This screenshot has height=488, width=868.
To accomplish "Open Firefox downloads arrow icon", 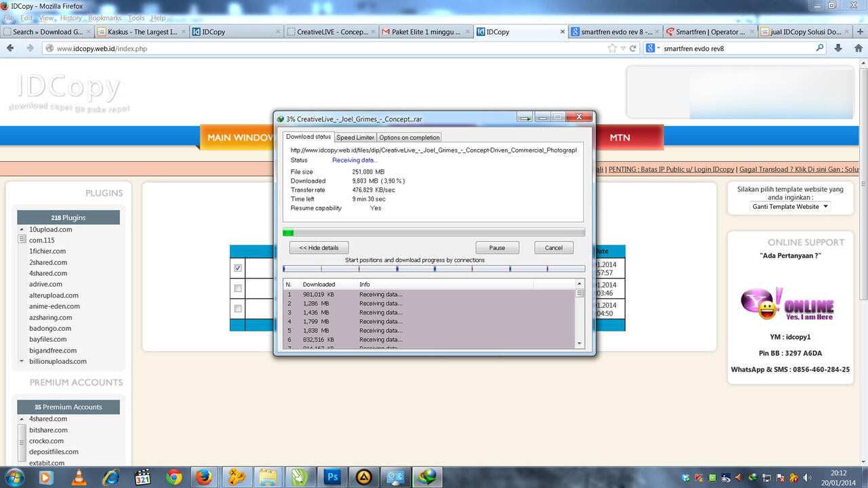I will point(838,48).
